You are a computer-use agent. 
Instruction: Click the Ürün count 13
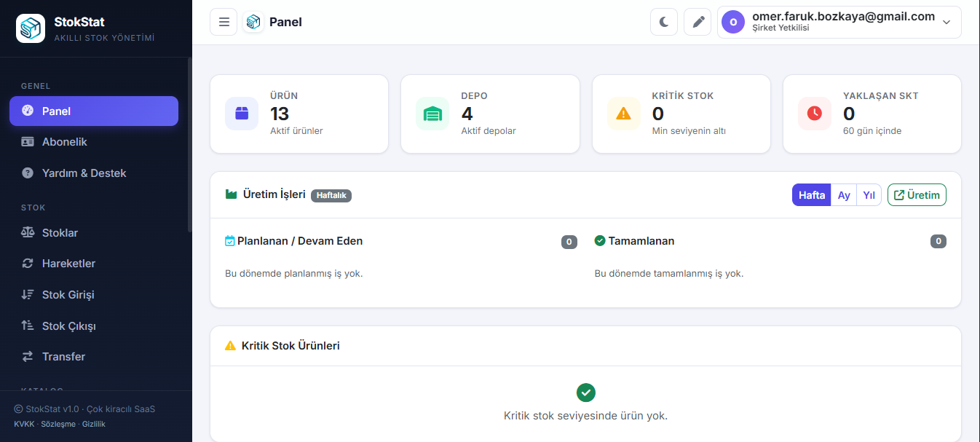[x=280, y=114]
